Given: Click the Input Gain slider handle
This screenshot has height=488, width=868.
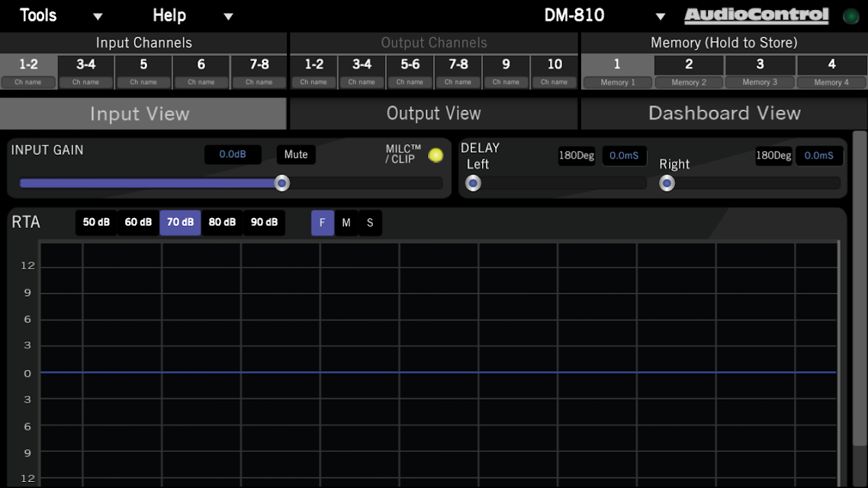Looking at the screenshot, I should pyautogui.click(x=282, y=183).
